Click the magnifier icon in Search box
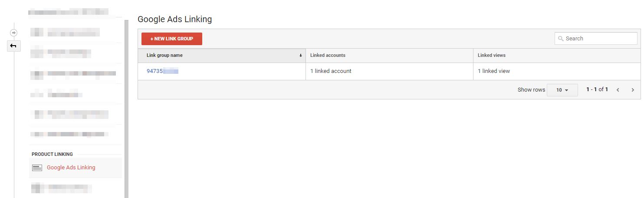The image size is (644, 198). [561, 39]
